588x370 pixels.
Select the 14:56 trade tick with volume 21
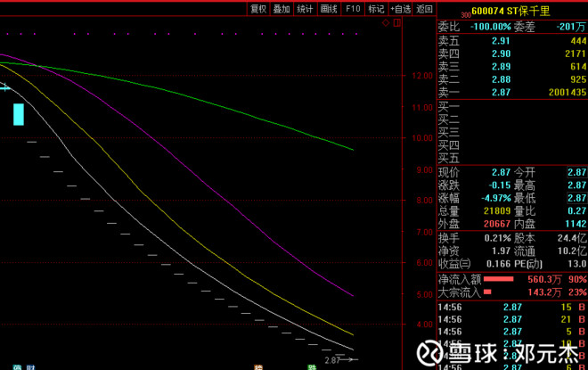click(x=512, y=319)
